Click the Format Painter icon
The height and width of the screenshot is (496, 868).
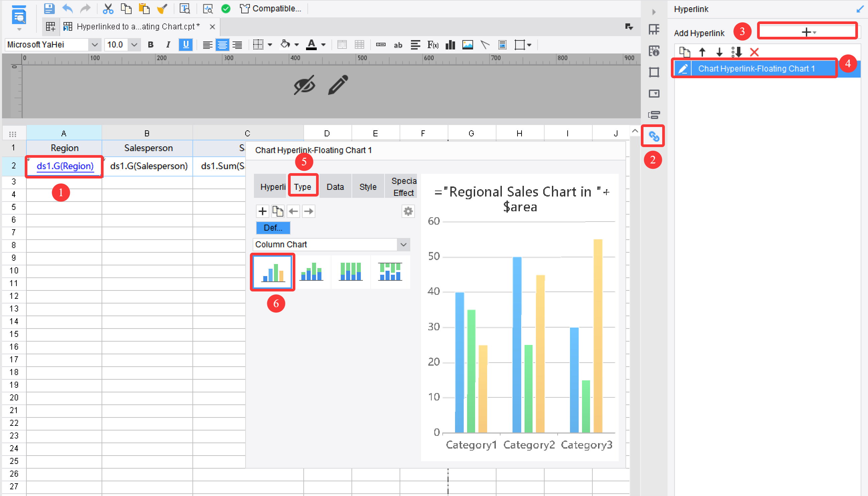point(162,8)
